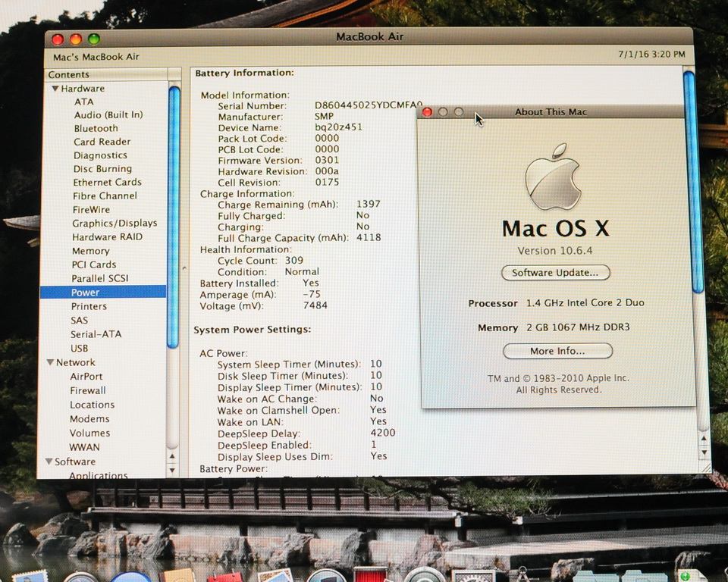Select AirPort under Network
This screenshot has height=582, width=728.
(86, 377)
